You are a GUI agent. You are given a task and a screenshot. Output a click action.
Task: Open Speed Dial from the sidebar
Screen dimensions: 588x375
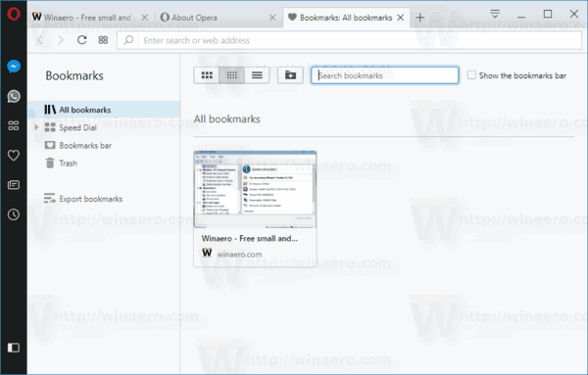click(14, 126)
